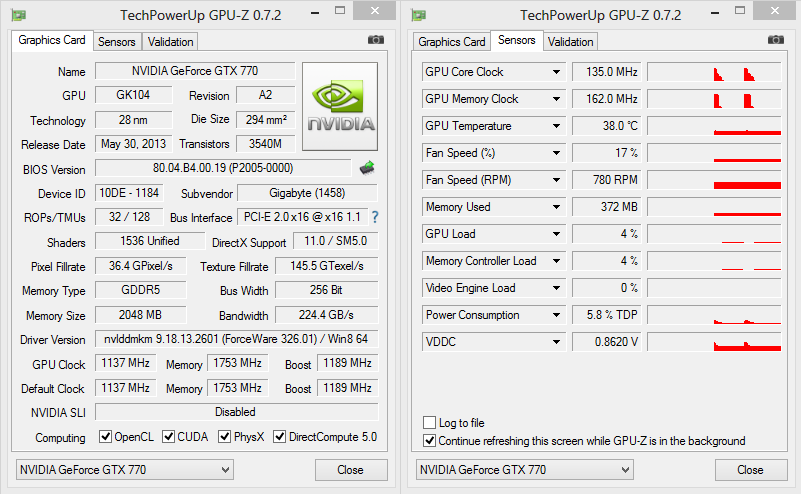Viewport: 801px width, 494px height.
Task: Toggle the OpenCL checkbox
Action: 105,437
